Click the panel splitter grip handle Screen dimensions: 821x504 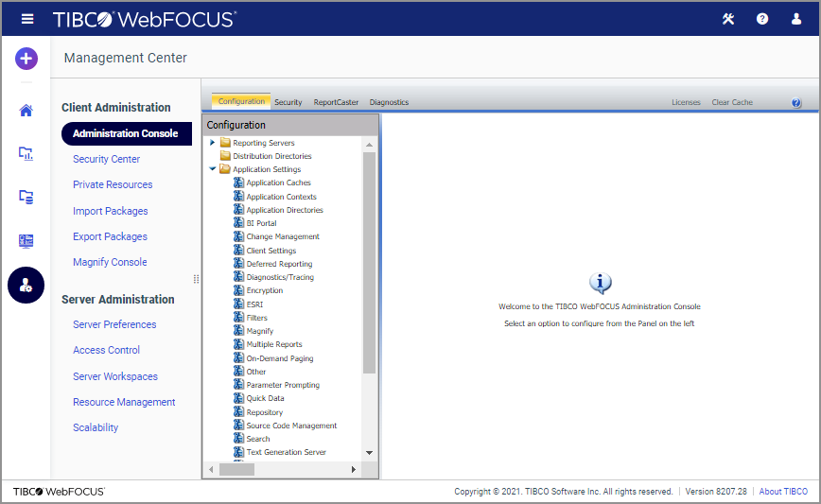[197, 279]
